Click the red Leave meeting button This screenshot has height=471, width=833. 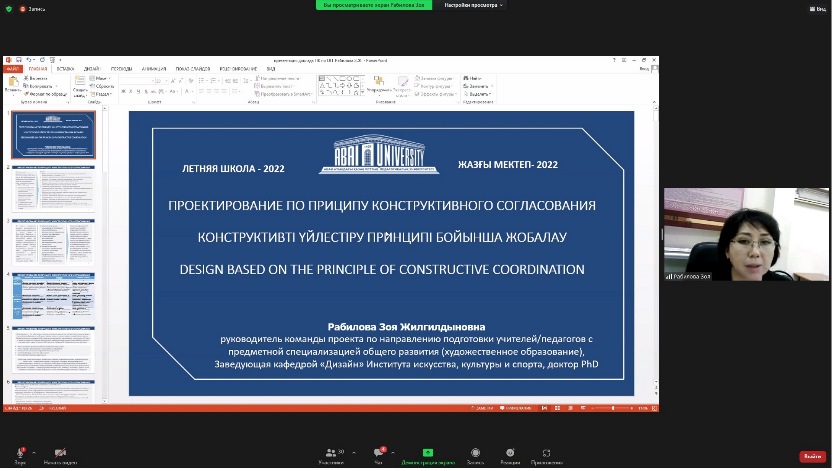coord(812,457)
